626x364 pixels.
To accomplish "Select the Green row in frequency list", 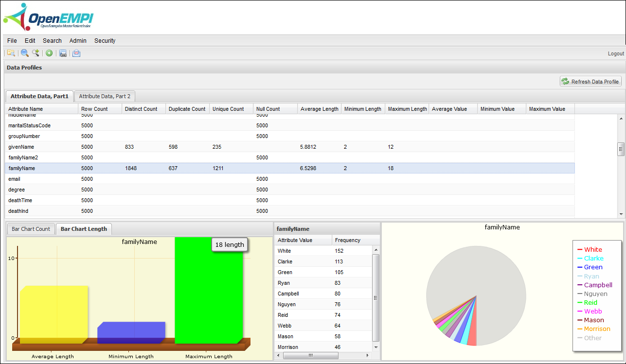I will [x=323, y=272].
